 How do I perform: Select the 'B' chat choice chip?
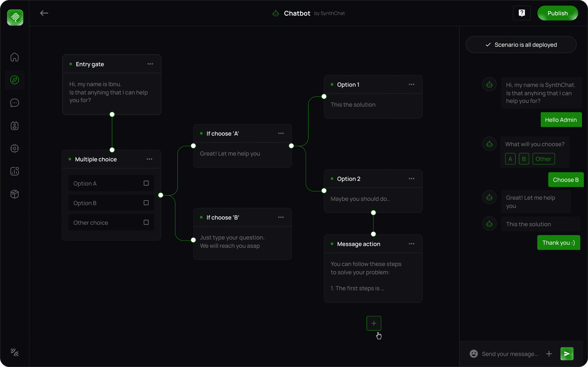524,159
